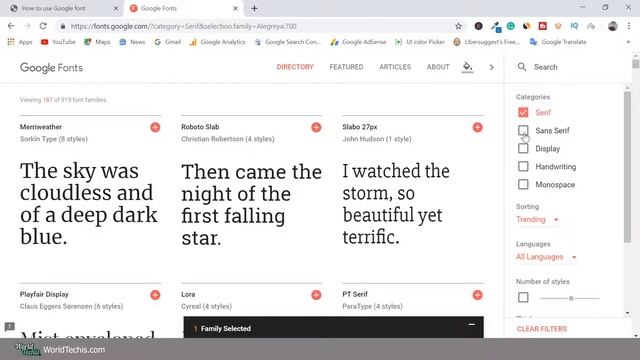Enable the Monospace category checkbox
The image size is (640, 360).
523,184
